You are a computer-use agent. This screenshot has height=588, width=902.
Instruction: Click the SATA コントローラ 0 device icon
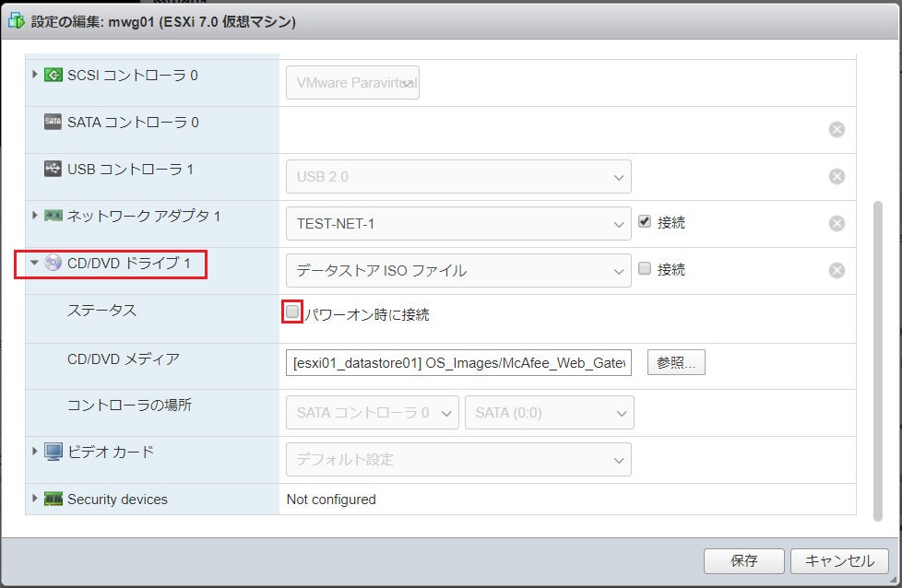point(54,122)
